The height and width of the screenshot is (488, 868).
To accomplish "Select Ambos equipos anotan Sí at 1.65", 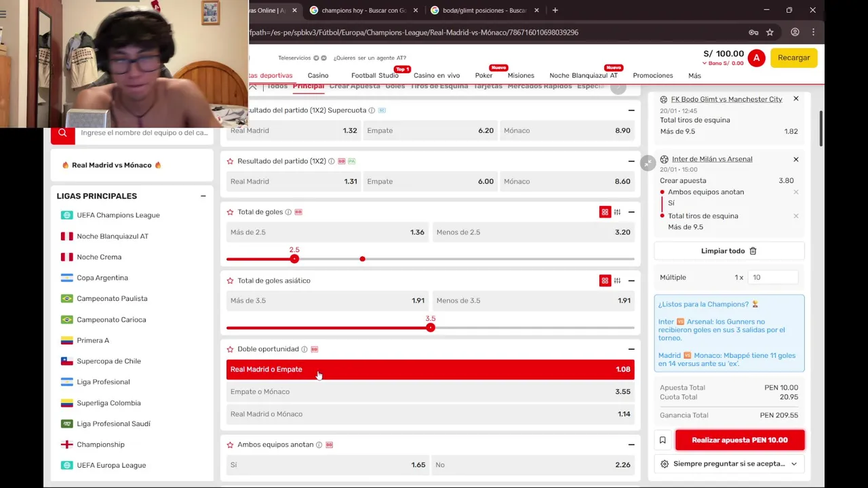I will click(328, 465).
